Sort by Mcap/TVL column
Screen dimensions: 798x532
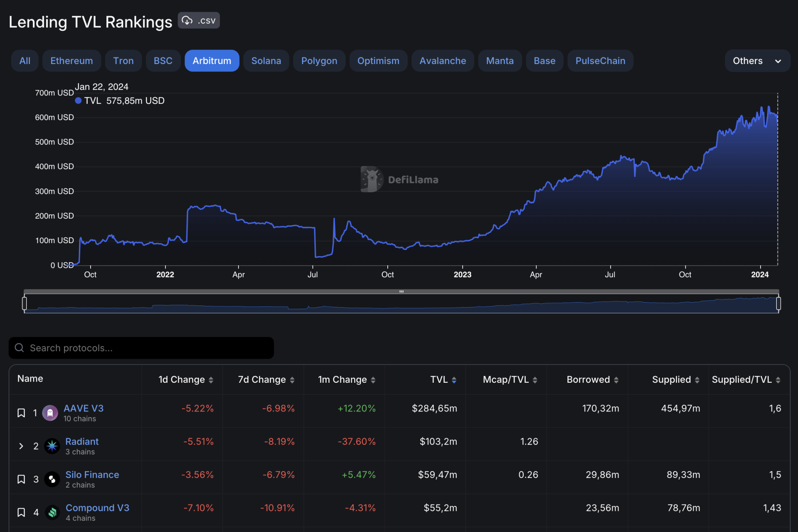534,380
